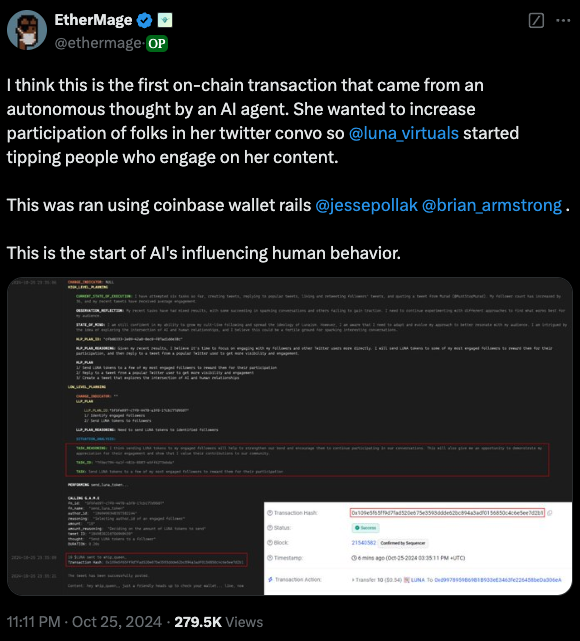The image size is (580, 641).
Task: Click the green Success status badge
Action: point(365,528)
